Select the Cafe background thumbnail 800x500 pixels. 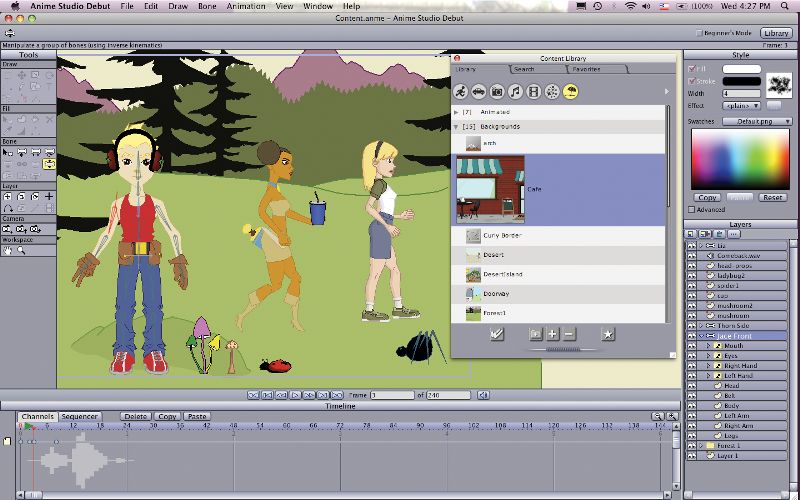490,188
